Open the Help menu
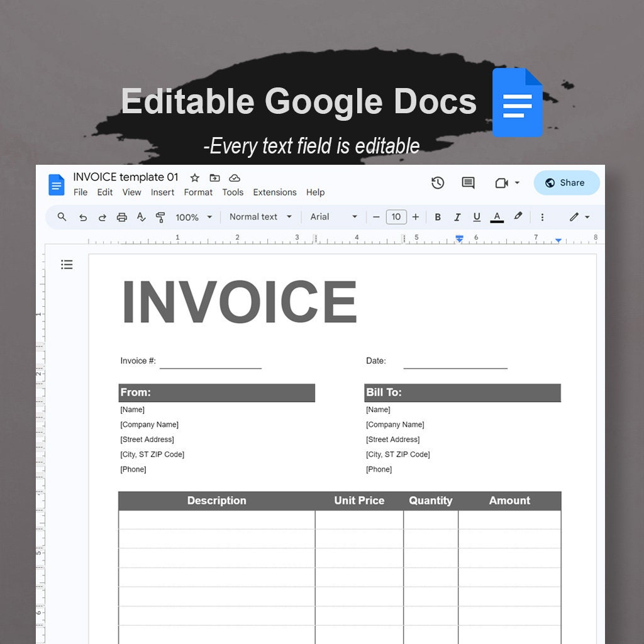This screenshot has height=644, width=644. coord(316,192)
